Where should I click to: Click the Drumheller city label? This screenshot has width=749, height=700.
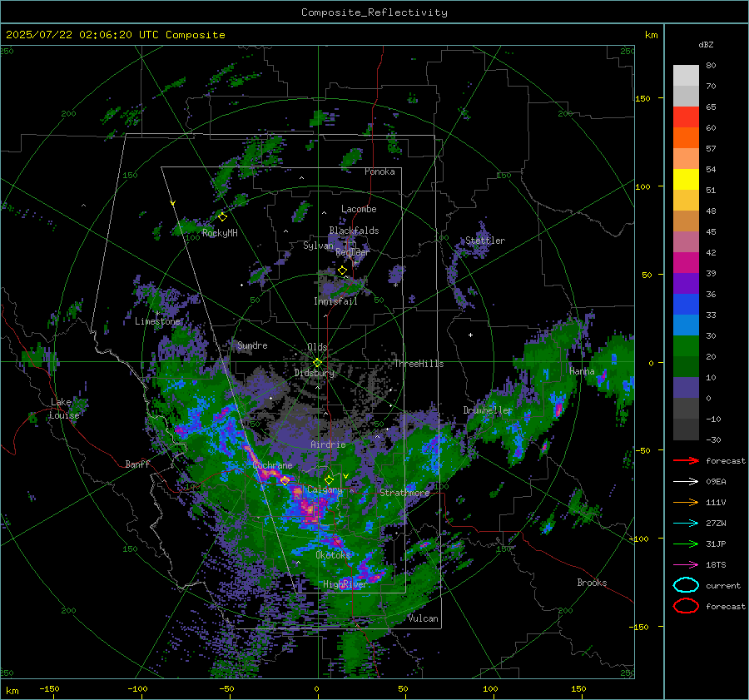(488, 410)
